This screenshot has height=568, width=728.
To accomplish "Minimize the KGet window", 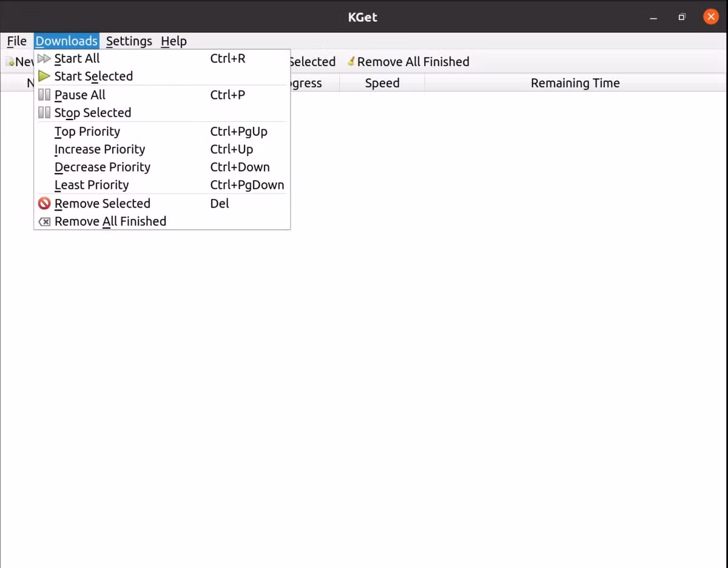I will pyautogui.click(x=653, y=17).
